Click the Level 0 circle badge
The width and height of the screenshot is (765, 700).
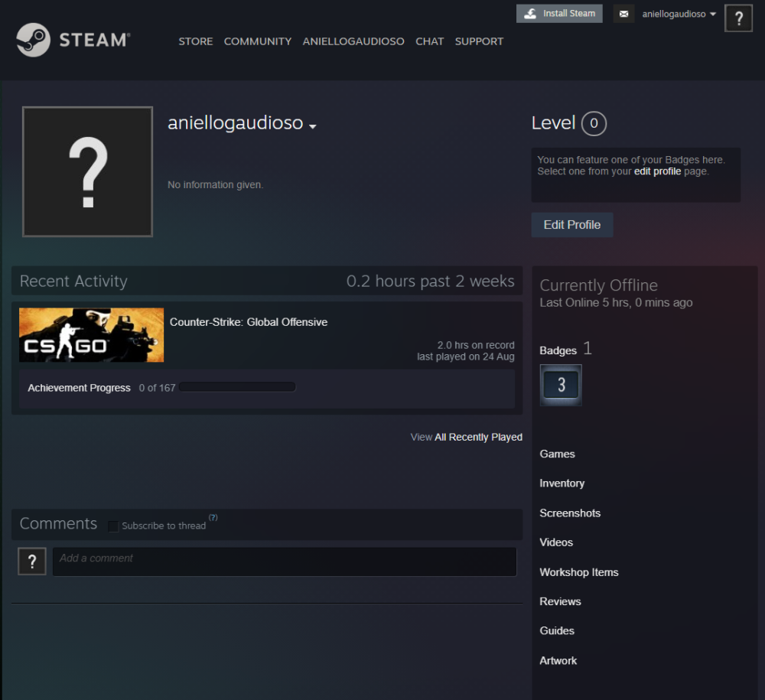click(594, 123)
